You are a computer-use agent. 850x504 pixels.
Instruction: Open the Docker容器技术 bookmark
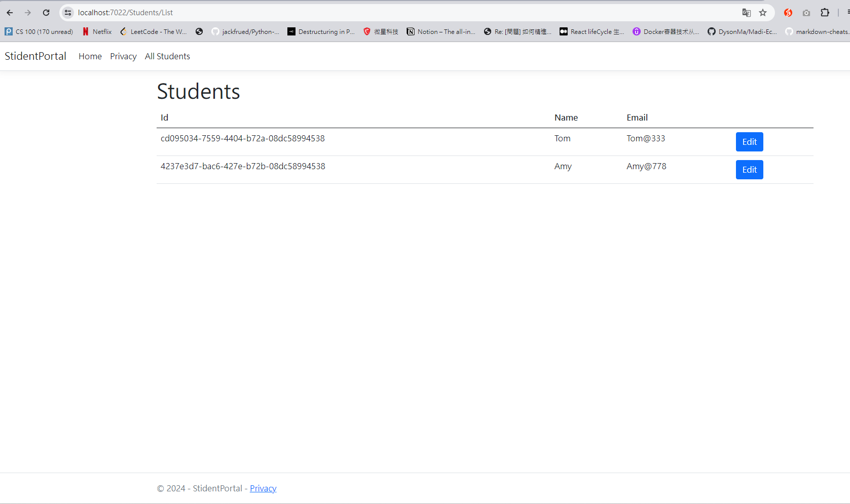[665, 31]
